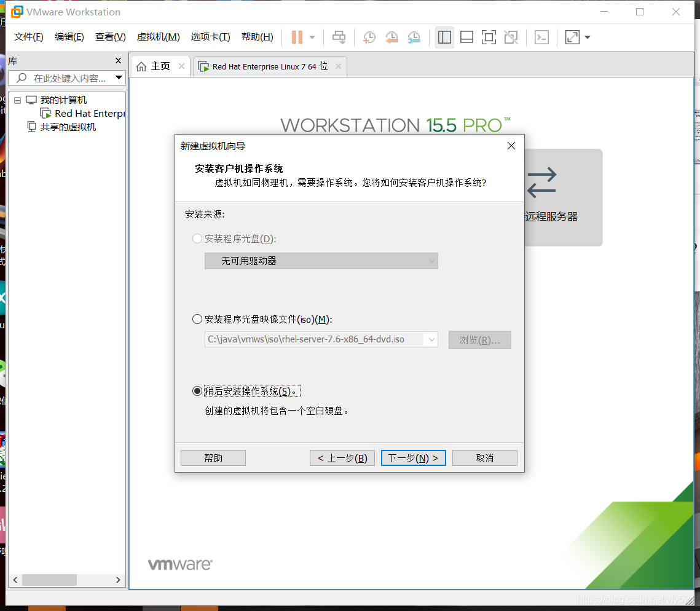Select 我的计算机 in the library tree

coord(63,100)
